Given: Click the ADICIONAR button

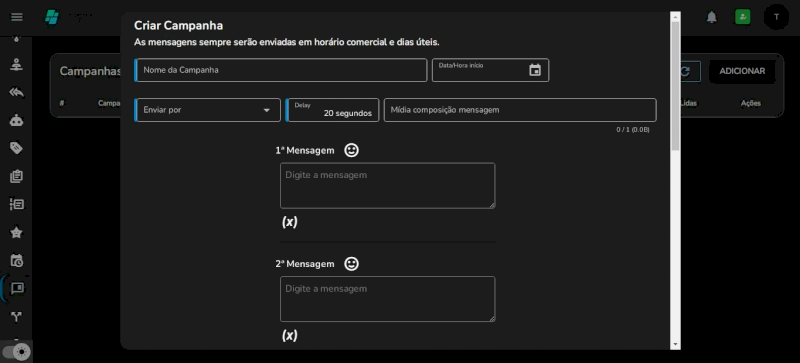Looking at the screenshot, I should pos(742,71).
